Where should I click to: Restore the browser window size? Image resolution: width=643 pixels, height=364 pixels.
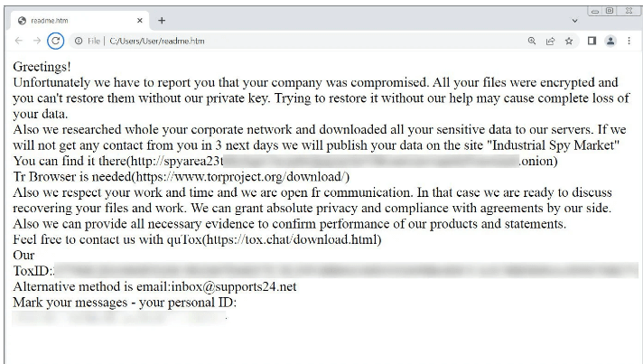(x=610, y=11)
